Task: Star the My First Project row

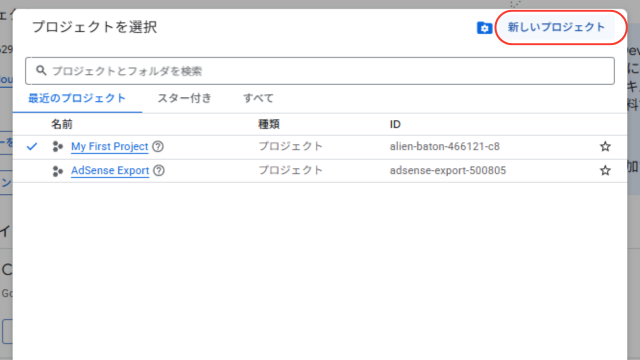Action: [605, 147]
